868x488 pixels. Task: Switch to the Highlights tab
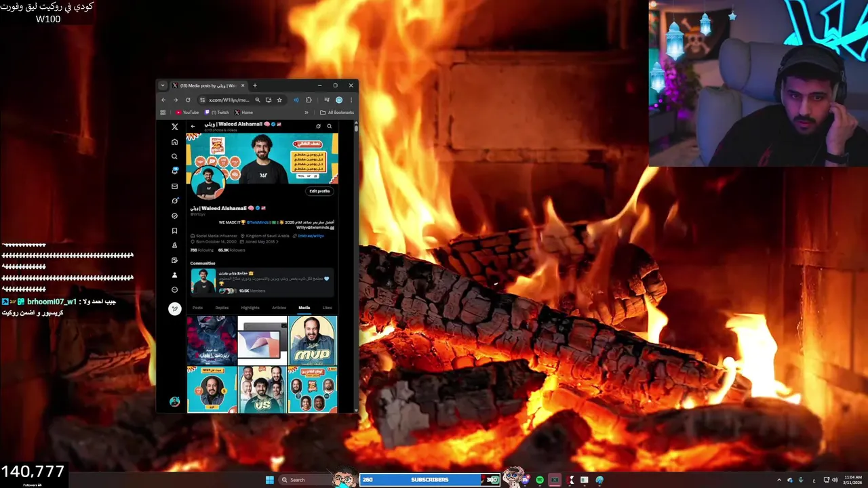click(250, 308)
